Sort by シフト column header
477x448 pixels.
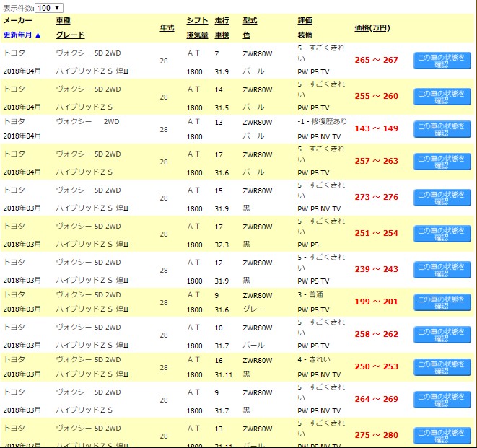point(197,21)
